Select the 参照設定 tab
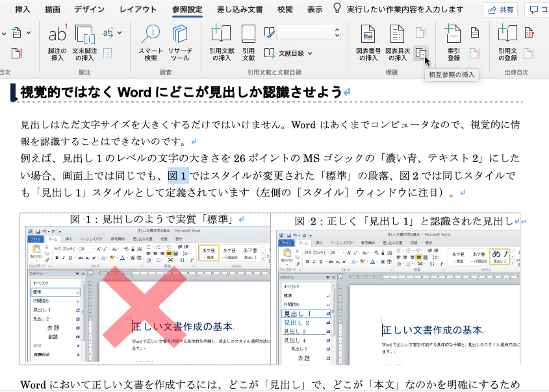Viewport: 549px width, 392px height. [187, 10]
